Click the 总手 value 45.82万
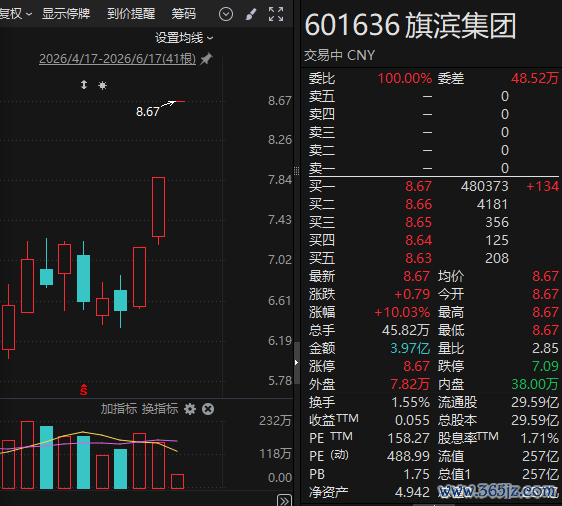This screenshot has width=562, height=506. coord(405,330)
